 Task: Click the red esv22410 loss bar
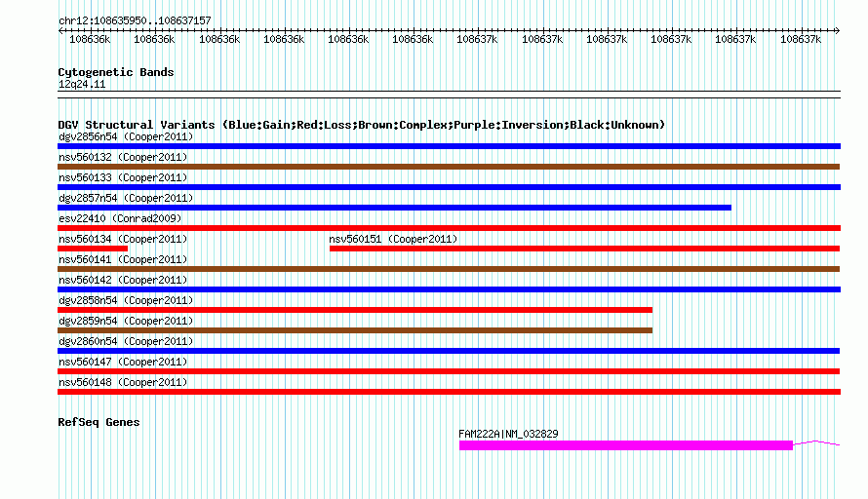[x=449, y=228]
